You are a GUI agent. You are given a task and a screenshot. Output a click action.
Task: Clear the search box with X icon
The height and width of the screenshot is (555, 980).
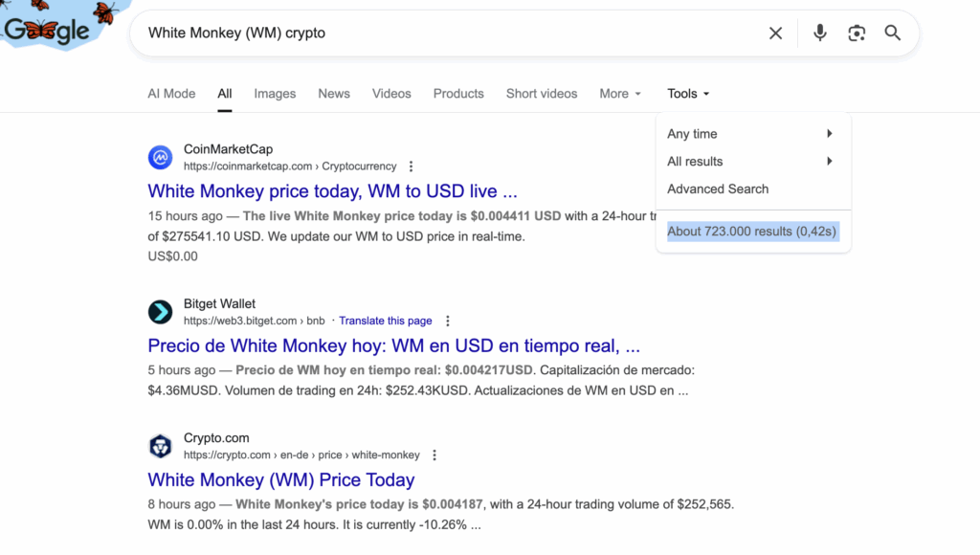(775, 33)
